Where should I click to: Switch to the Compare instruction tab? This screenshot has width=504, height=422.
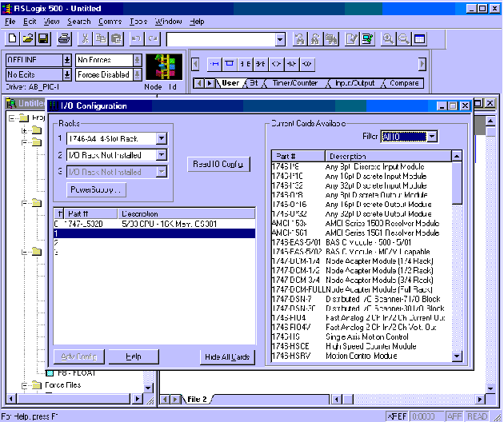click(404, 83)
